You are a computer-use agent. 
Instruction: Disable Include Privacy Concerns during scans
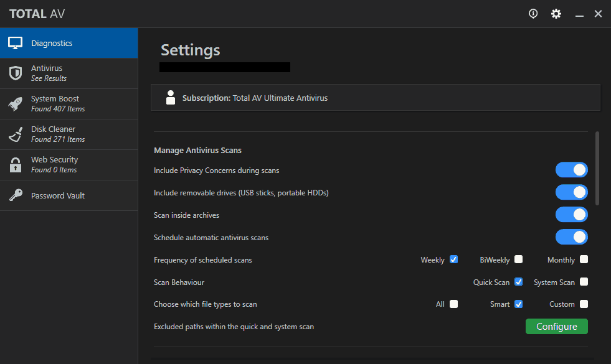pos(571,169)
